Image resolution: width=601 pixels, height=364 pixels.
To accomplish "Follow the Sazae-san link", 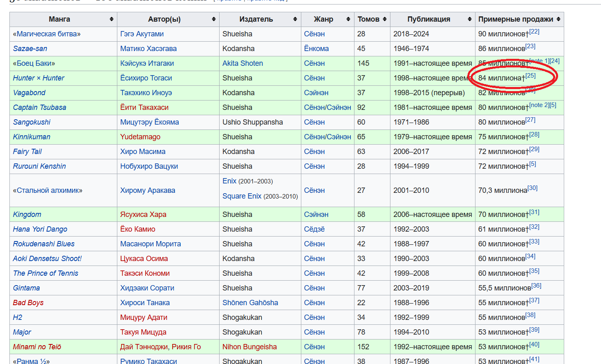I will 30,49.
